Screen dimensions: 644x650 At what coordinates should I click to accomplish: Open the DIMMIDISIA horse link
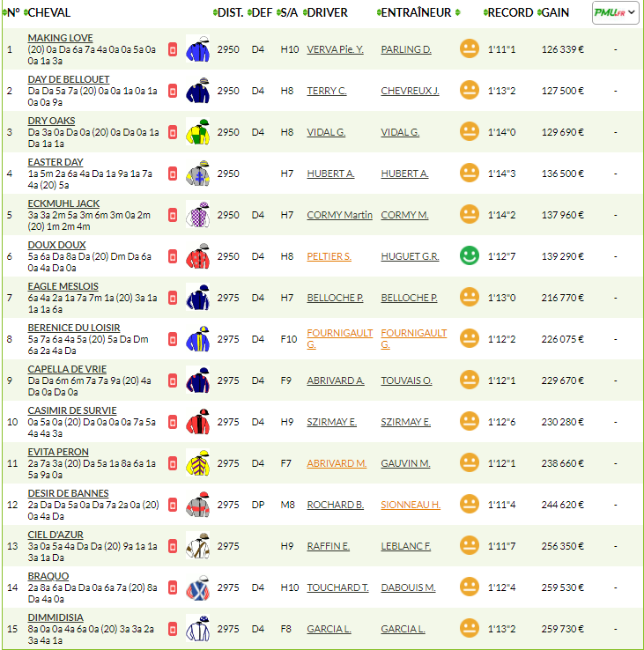tap(56, 617)
